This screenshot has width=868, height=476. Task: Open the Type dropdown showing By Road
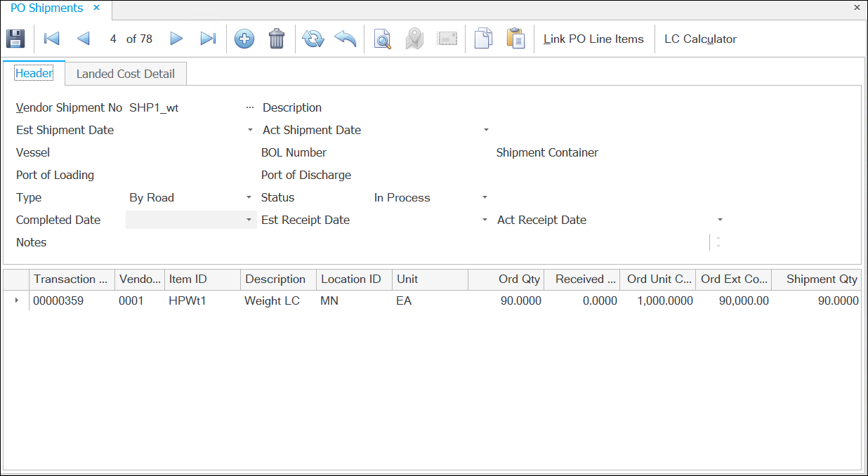tap(249, 198)
